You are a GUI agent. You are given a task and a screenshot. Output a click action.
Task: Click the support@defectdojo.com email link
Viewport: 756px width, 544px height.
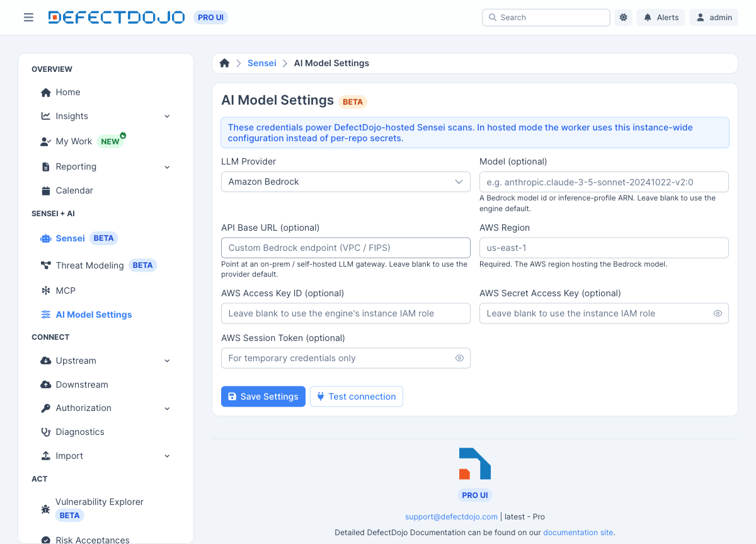click(x=451, y=517)
